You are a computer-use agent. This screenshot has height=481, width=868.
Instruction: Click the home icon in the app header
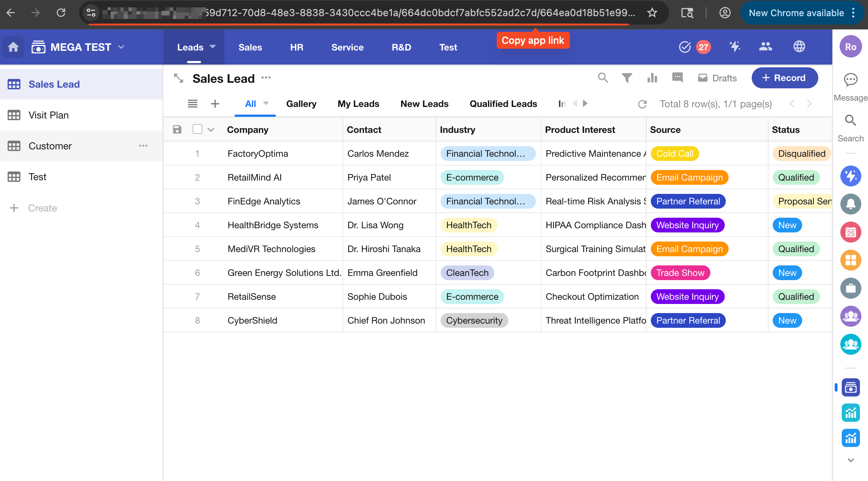(x=13, y=47)
